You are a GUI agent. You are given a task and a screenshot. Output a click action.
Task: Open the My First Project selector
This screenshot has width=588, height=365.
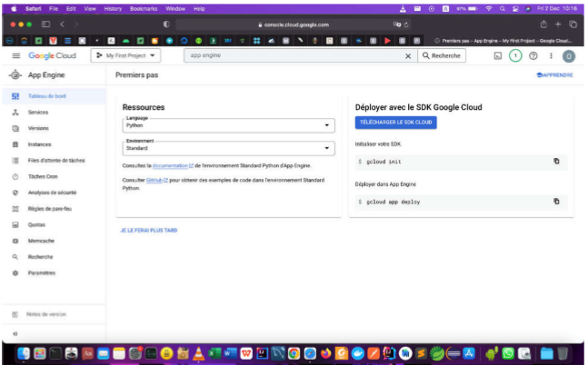point(125,55)
